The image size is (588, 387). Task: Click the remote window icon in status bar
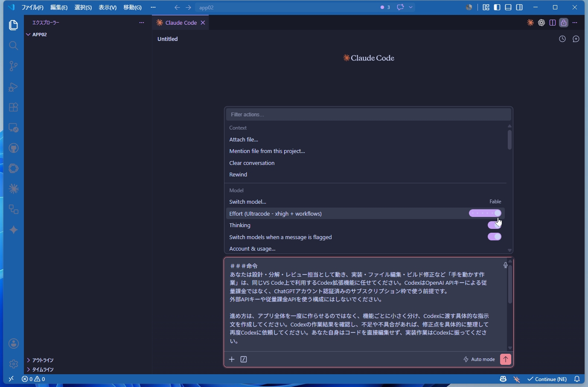[11, 378]
